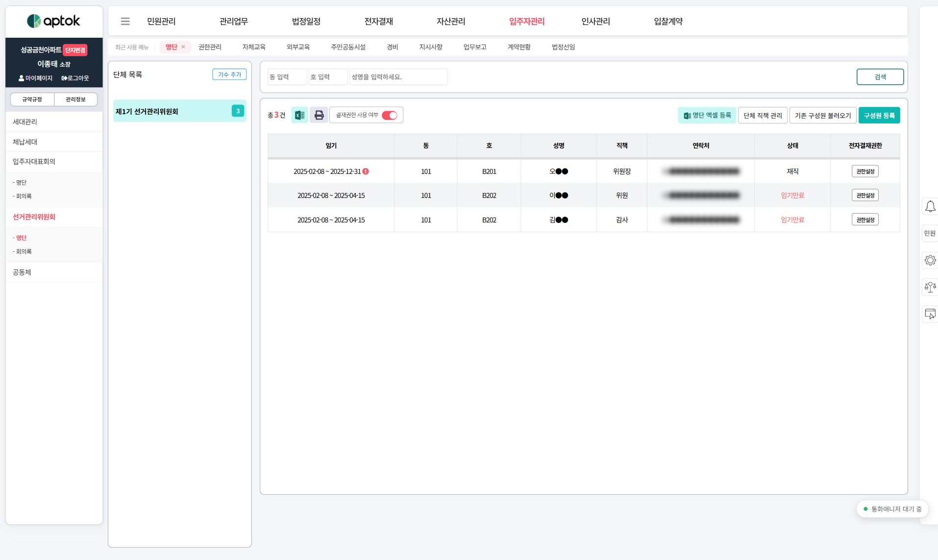Expand 공동체 in sidebar

[54, 272]
